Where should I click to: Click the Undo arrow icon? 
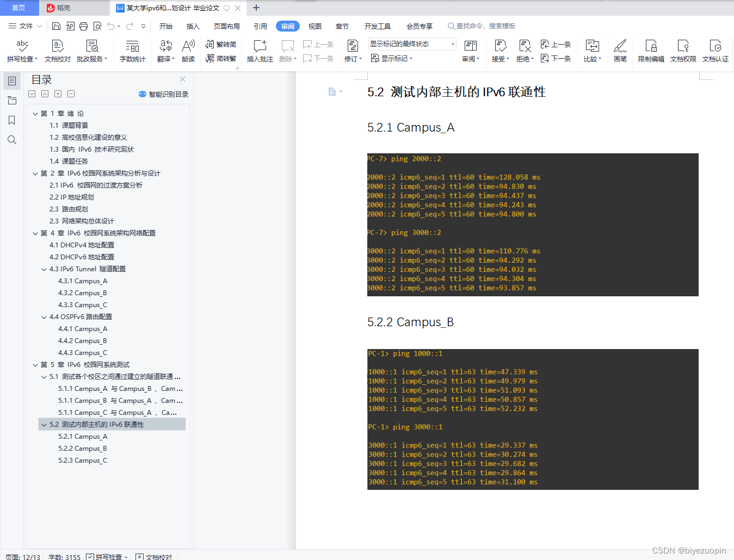tap(111, 26)
